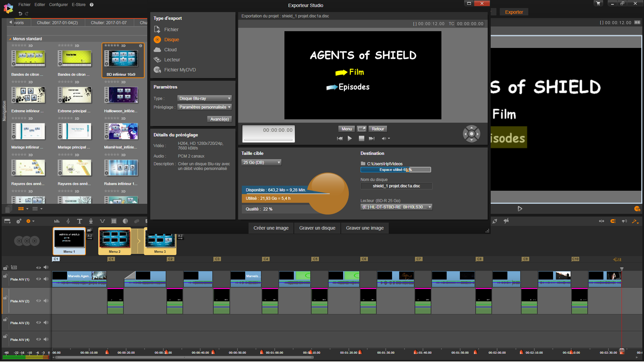Screen dimensions: 644x362
Task: Click the Avancé(e) button
Action: point(219,119)
